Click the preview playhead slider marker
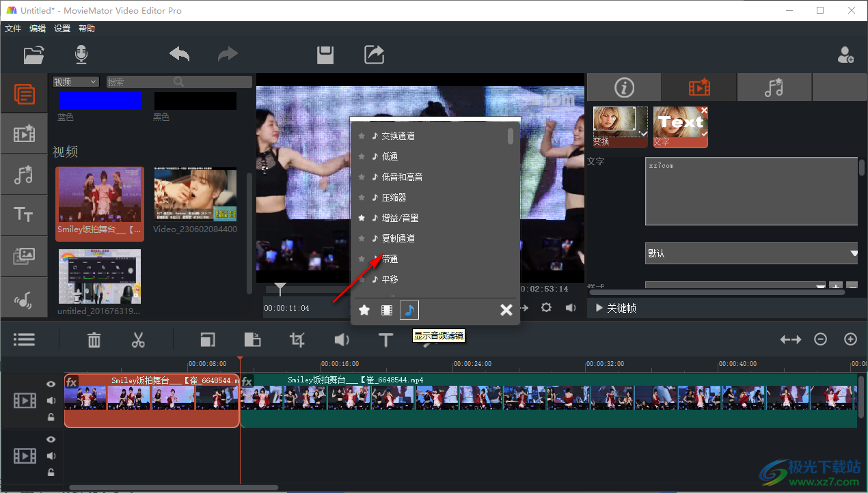Viewport: 868px width, 493px height. tap(280, 288)
